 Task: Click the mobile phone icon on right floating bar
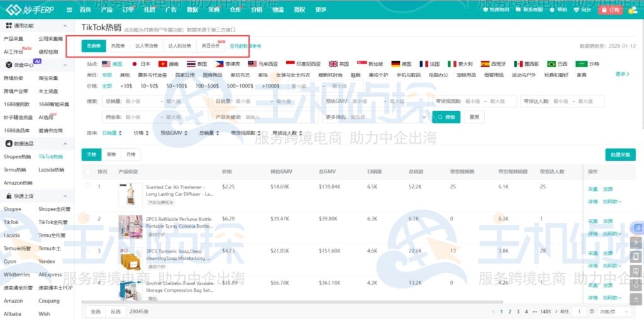click(636, 257)
